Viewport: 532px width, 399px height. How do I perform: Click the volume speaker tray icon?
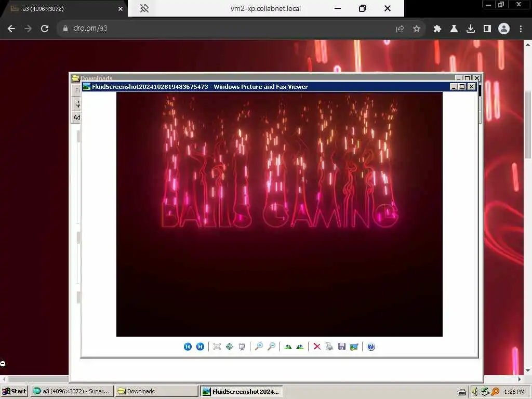pyautogui.click(x=475, y=392)
